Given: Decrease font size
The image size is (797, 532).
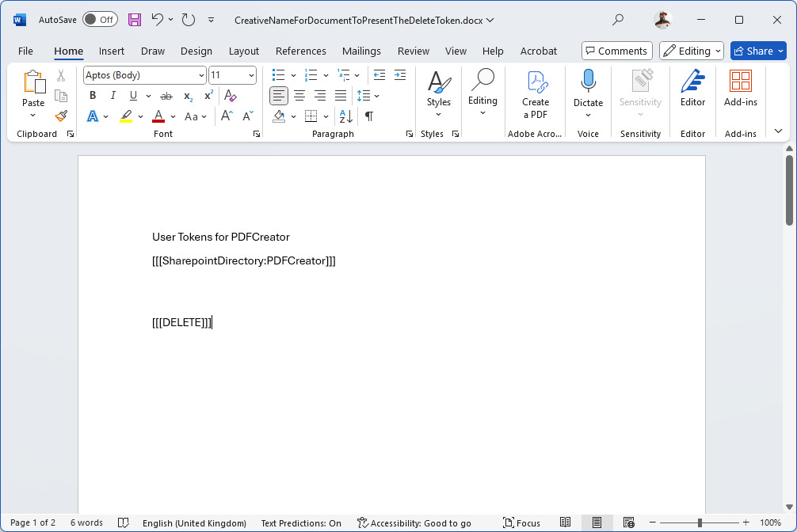Looking at the screenshot, I should tap(247, 116).
